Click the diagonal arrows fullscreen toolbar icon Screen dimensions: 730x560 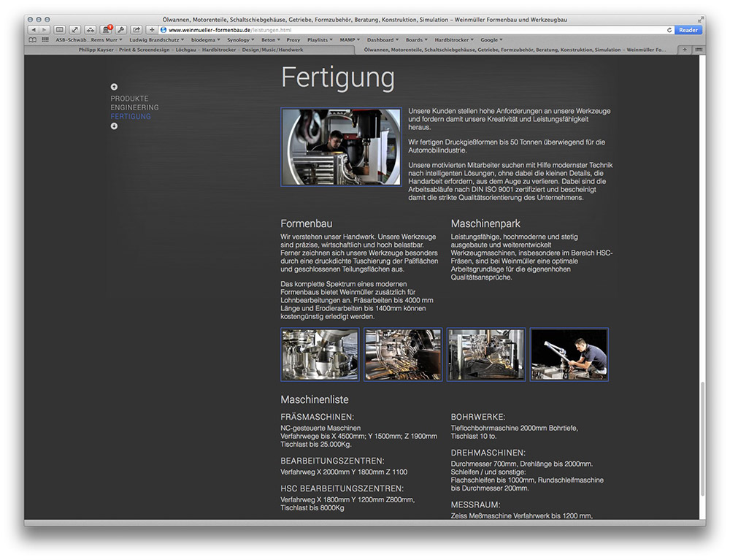tap(75, 30)
